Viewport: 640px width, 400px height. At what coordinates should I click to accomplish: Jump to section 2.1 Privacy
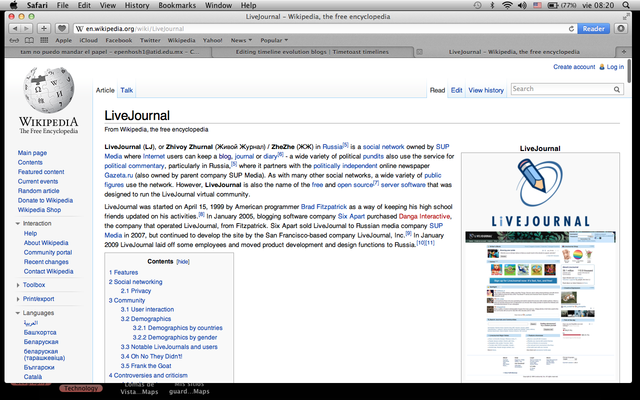click(x=136, y=291)
